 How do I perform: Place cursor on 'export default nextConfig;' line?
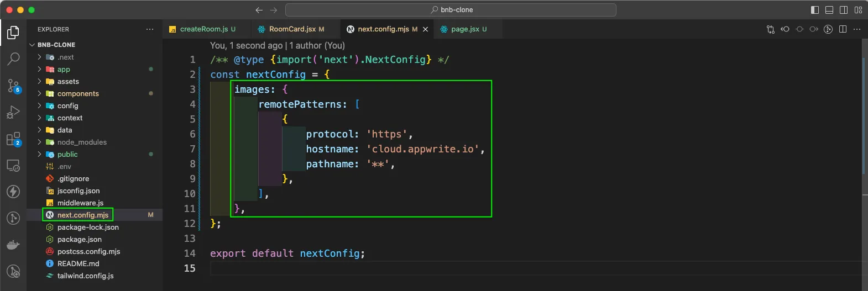point(287,253)
